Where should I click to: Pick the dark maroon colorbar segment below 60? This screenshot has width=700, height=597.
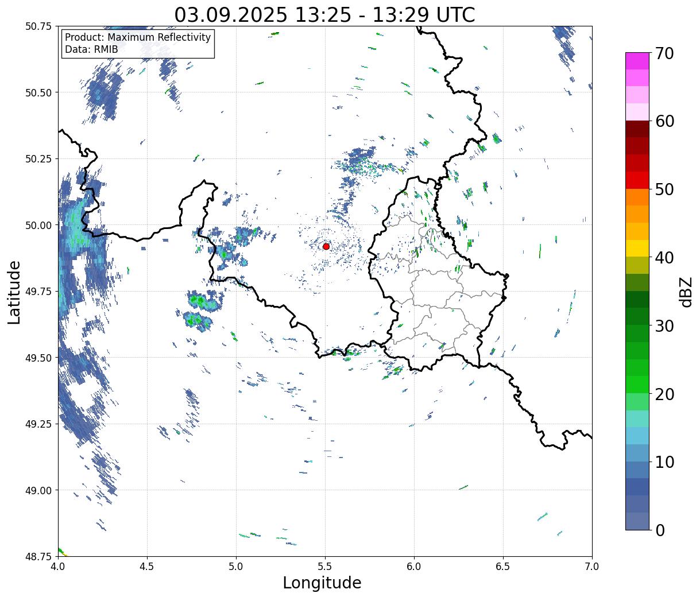(x=637, y=129)
